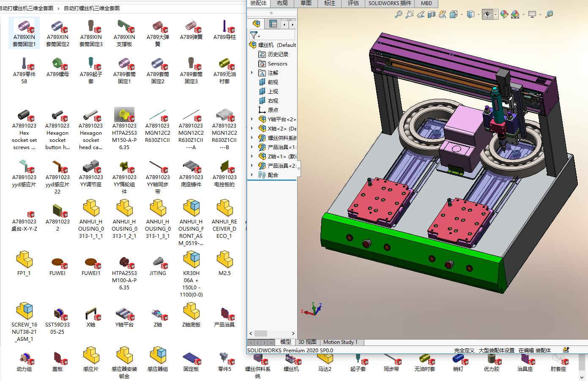
Task: Open the Apply Scene dropdown arrow
Action: point(523,15)
